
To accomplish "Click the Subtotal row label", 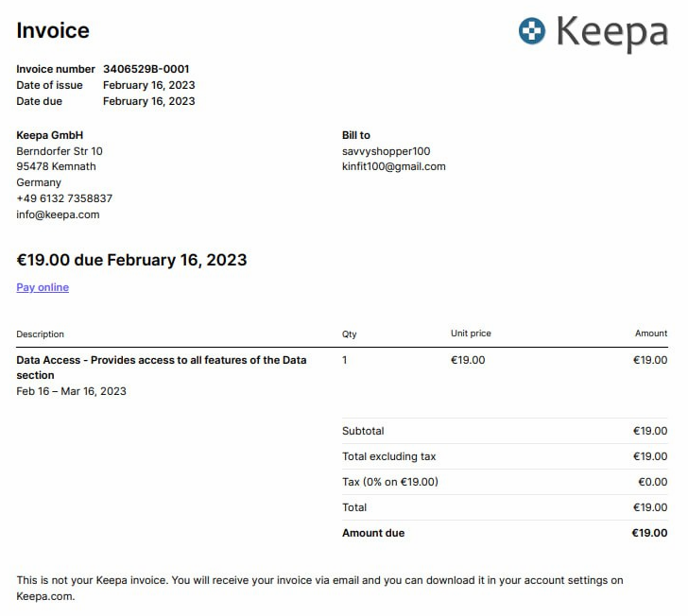I will [363, 431].
